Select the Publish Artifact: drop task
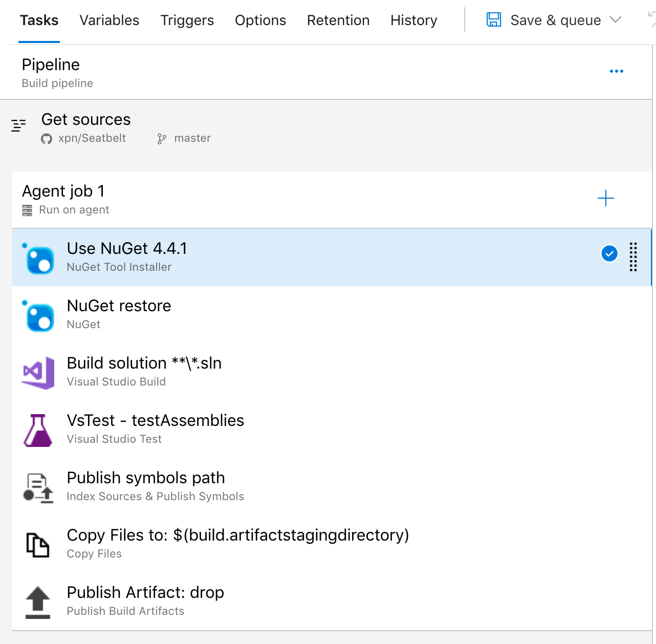The image size is (656, 644). [x=332, y=601]
